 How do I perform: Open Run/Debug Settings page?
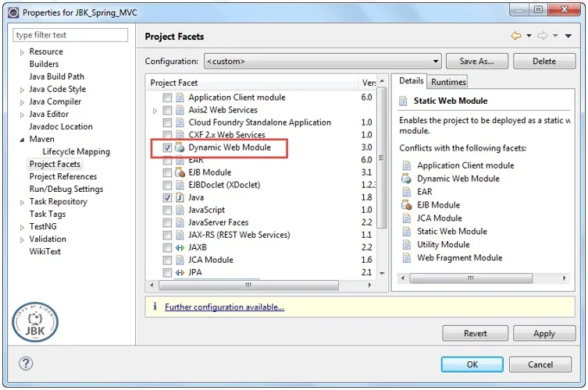(66, 190)
